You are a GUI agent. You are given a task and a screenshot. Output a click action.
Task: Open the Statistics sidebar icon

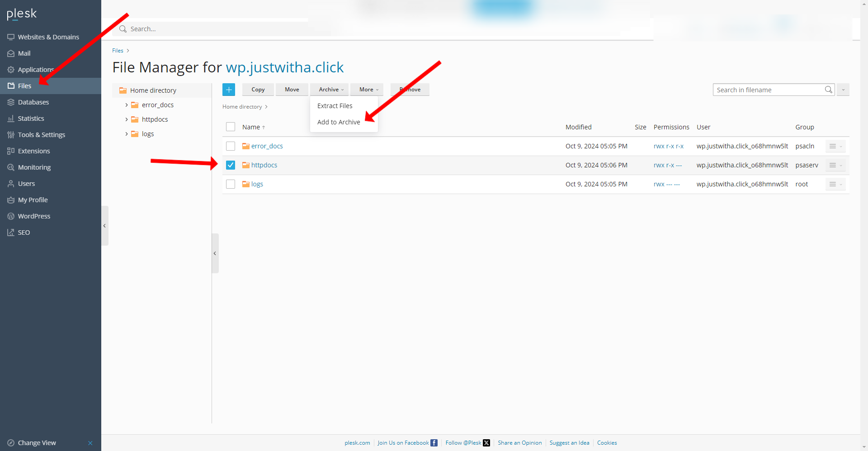tap(11, 119)
